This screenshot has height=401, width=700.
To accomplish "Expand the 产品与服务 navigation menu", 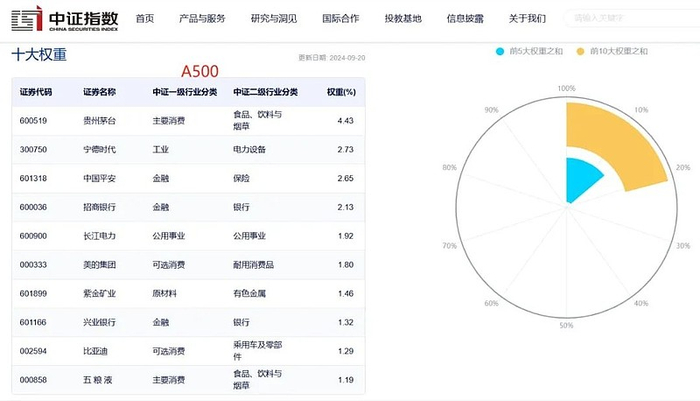I will 202,19.
